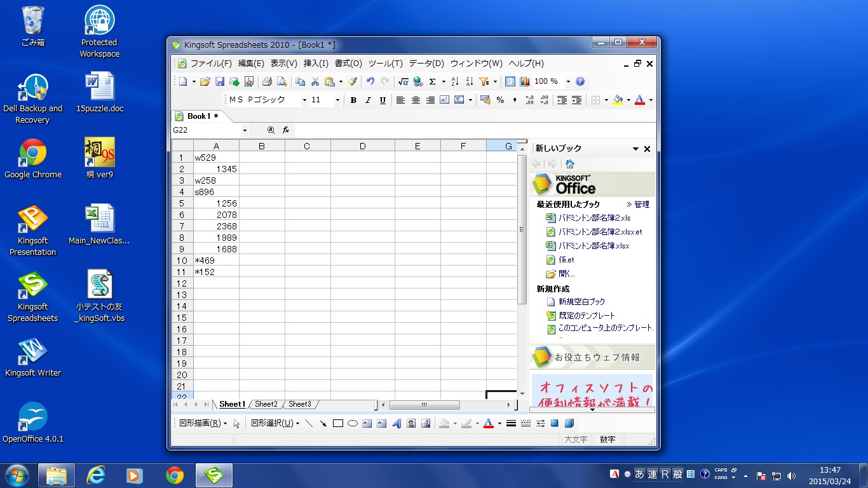The height and width of the screenshot is (488, 868).
Task: Increase decimal places in toolbar
Action: tap(530, 100)
